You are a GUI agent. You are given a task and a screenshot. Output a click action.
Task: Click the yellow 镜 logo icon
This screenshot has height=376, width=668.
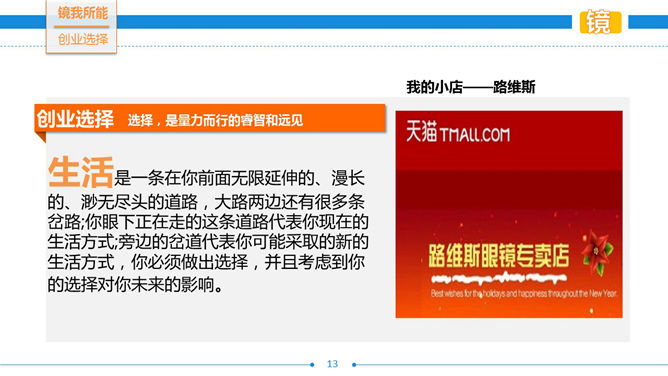600,22
